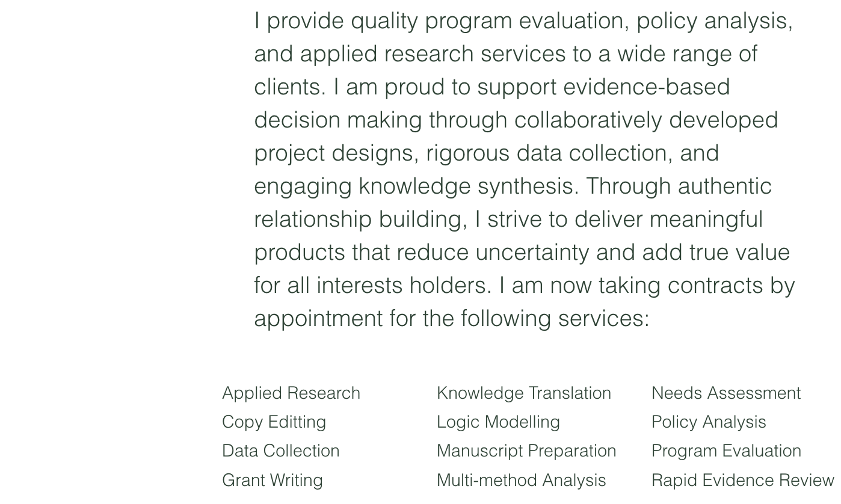Click the Needs Assessment service item
The image size is (841, 504).
[x=726, y=393]
